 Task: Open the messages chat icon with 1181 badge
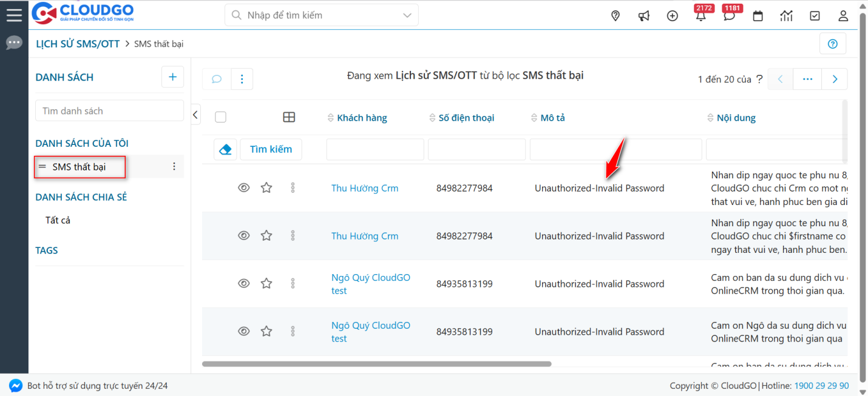point(730,16)
